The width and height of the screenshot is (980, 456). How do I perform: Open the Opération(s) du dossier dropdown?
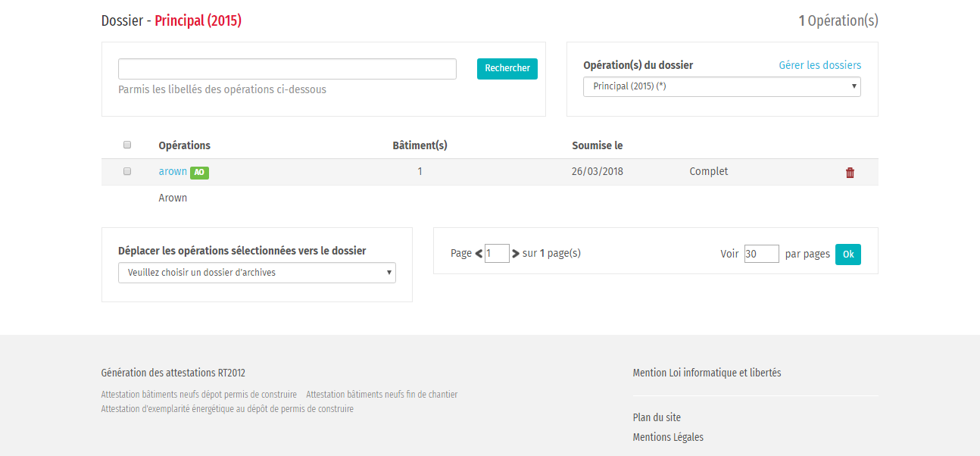point(721,87)
